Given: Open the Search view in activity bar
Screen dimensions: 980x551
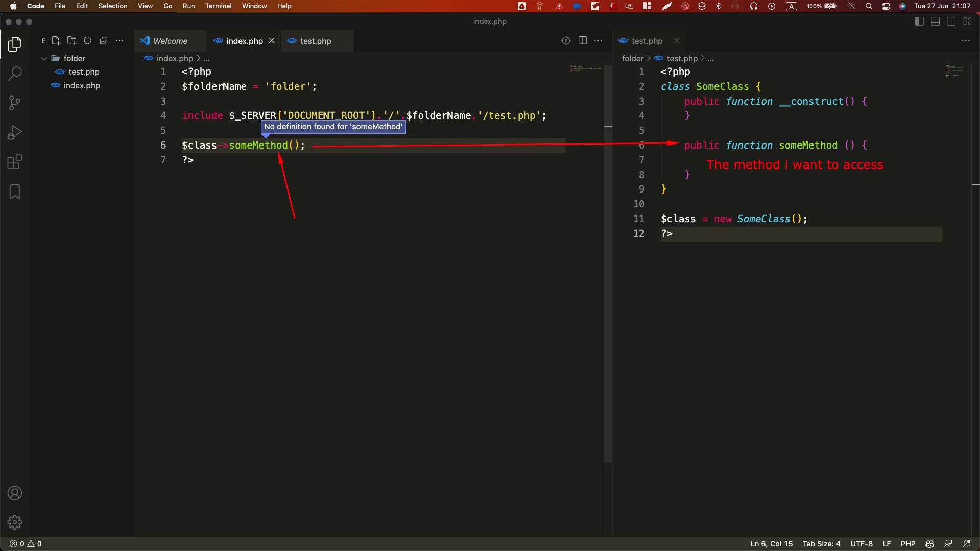Looking at the screenshot, I should pyautogui.click(x=15, y=74).
